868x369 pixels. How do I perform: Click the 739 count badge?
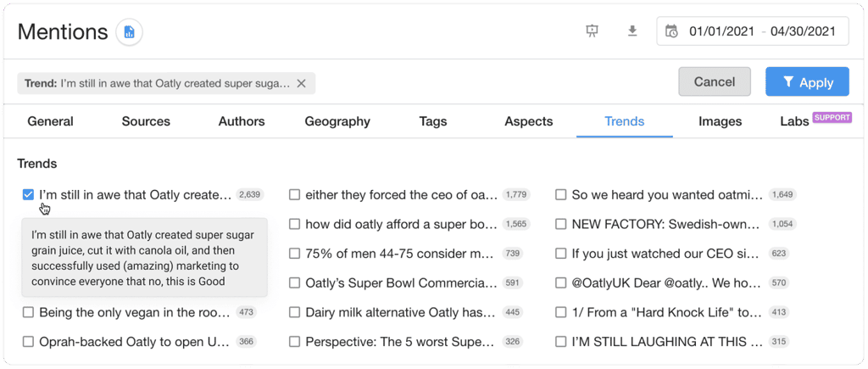(513, 254)
